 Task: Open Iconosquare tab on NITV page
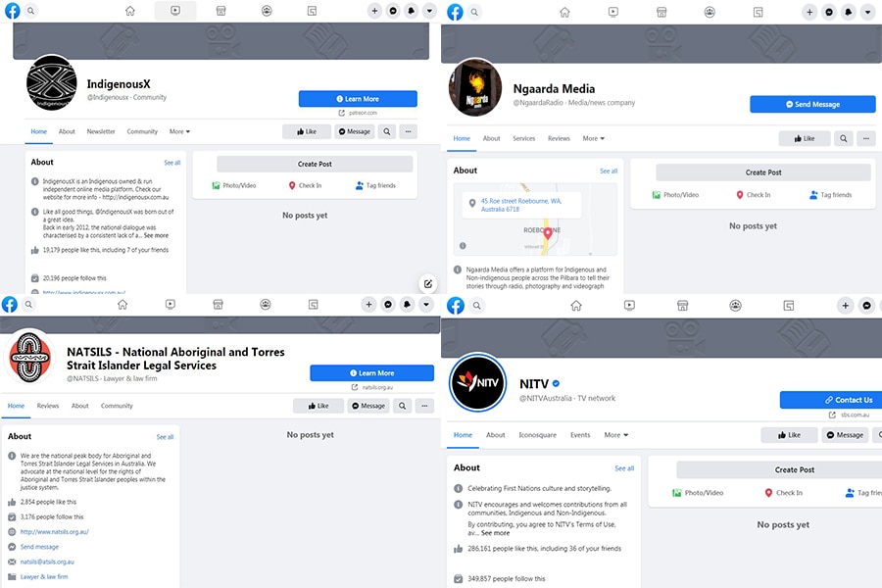coord(537,435)
